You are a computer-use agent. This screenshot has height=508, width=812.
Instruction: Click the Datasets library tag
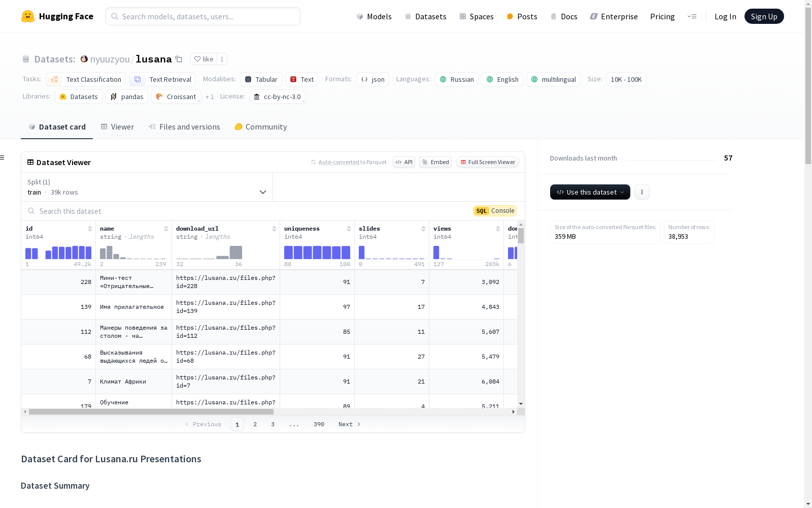(79, 97)
